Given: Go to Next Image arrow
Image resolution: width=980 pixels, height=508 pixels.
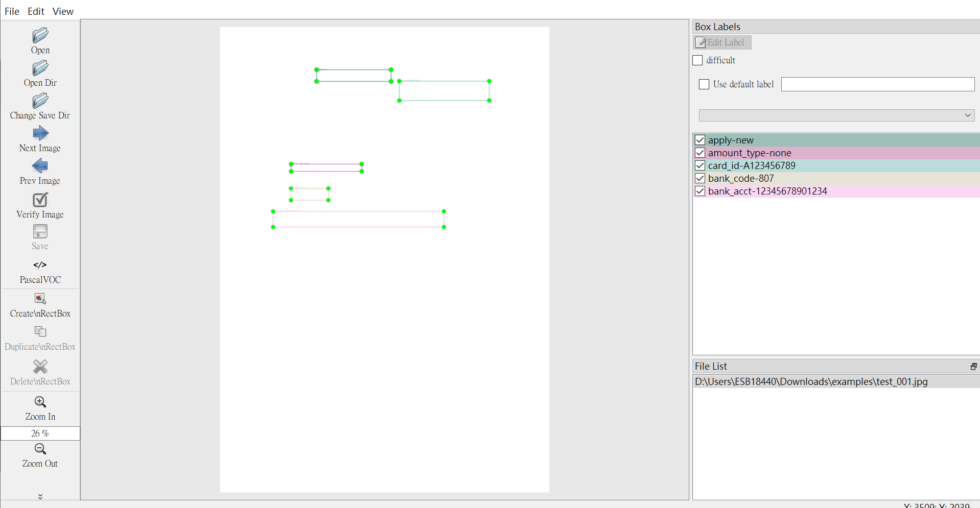Looking at the screenshot, I should click(40, 133).
